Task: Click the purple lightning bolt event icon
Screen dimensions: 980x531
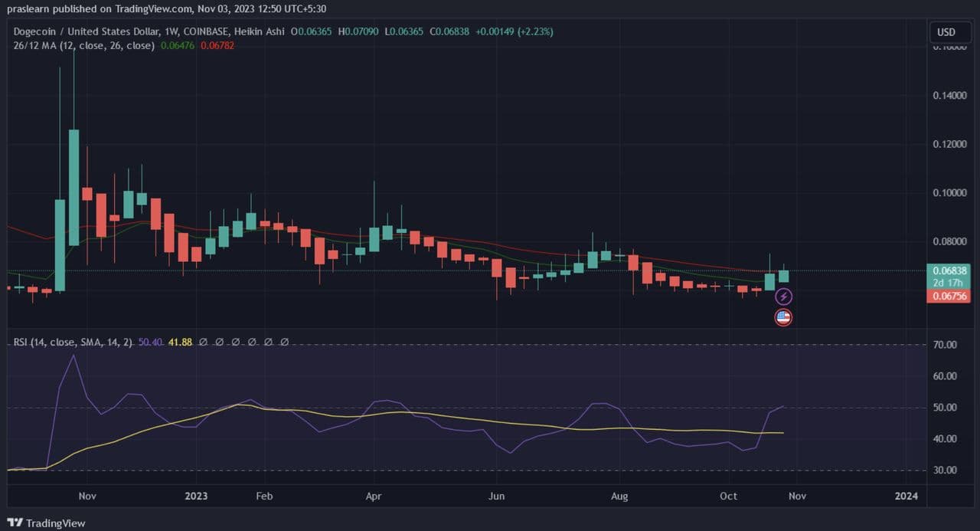Action: coord(783,296)
